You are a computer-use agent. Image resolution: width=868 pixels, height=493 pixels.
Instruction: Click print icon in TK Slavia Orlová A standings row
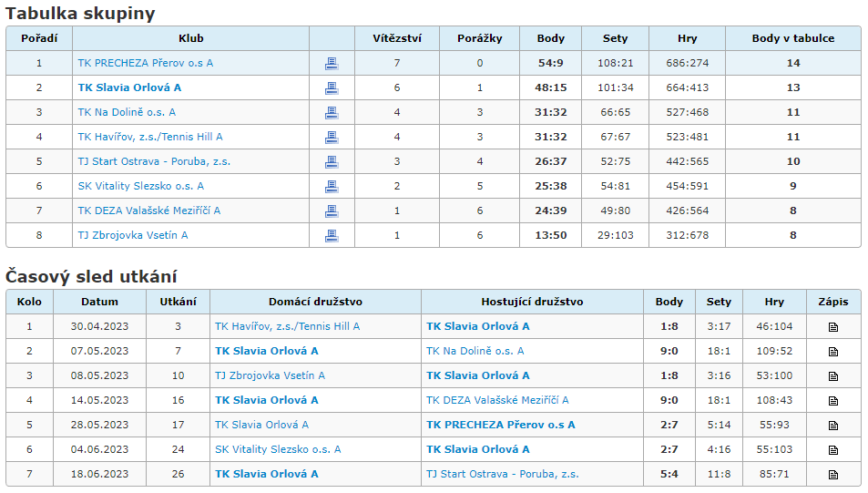click(332, 88)
